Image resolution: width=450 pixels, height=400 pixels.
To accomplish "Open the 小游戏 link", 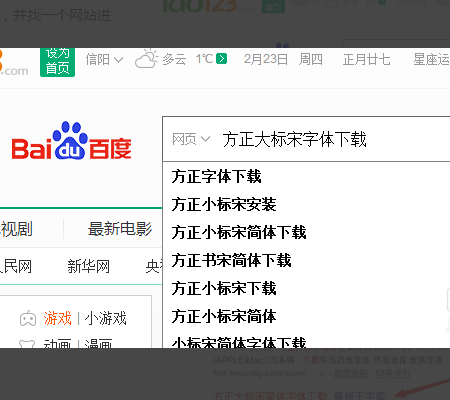I will point(106,318).
